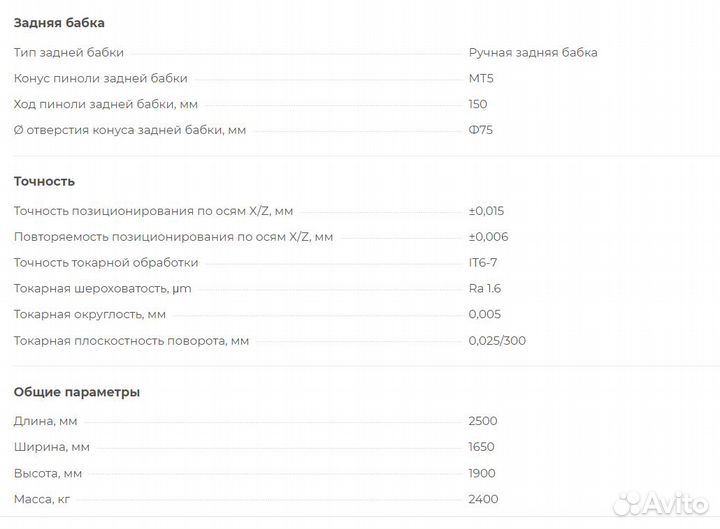Select the ±0,015 accuracy value
Image resolution: width=720 pixels, height=529 pixels.
point(486,211)
